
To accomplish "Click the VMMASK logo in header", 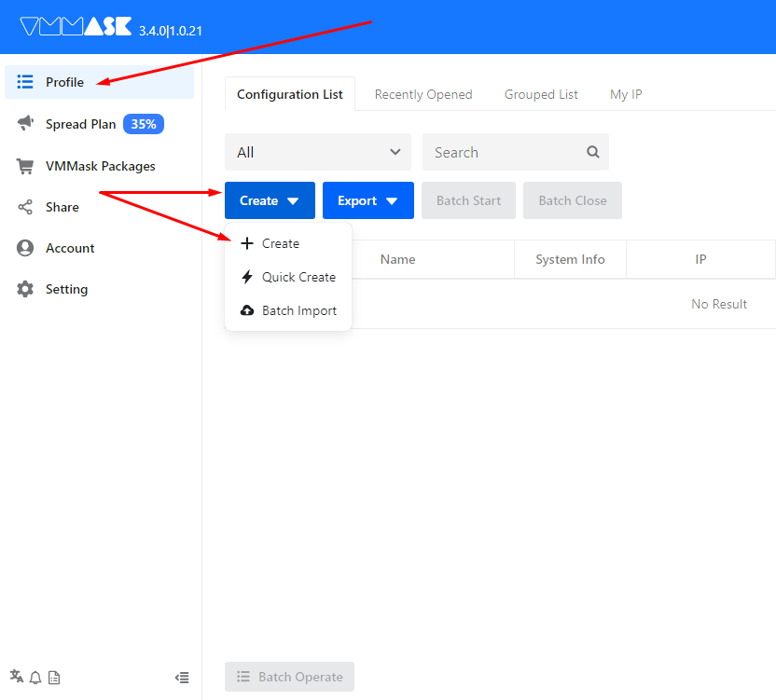I will point(76,26).
